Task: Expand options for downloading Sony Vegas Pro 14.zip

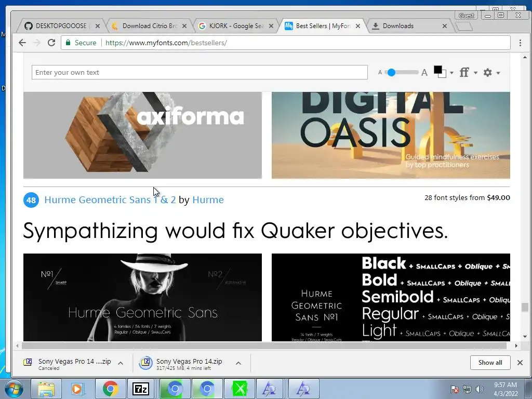Action: [238, 363]
